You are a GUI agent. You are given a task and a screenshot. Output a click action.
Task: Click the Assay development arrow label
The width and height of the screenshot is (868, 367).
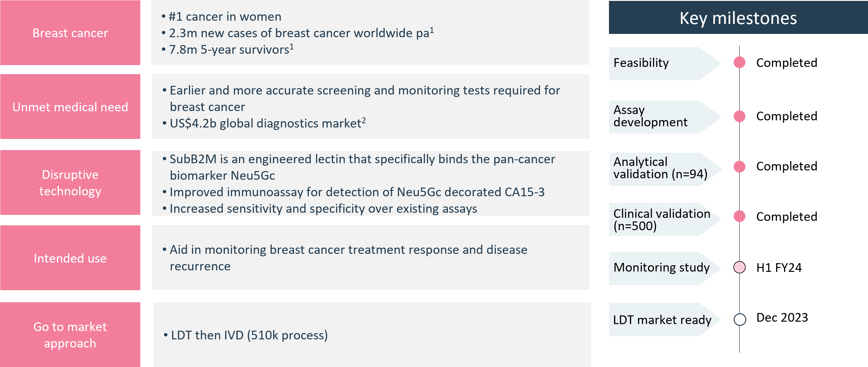(x=665, y=117)
